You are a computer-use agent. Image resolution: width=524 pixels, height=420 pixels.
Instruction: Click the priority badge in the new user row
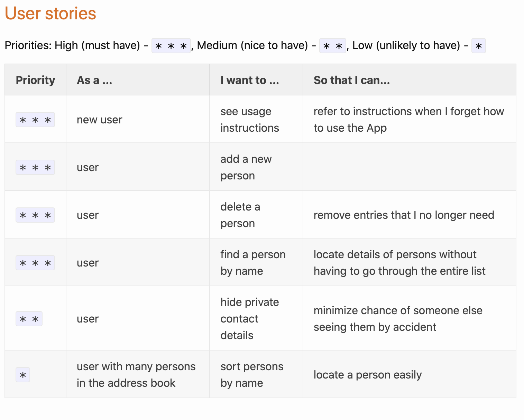click(x=35, y=120)
